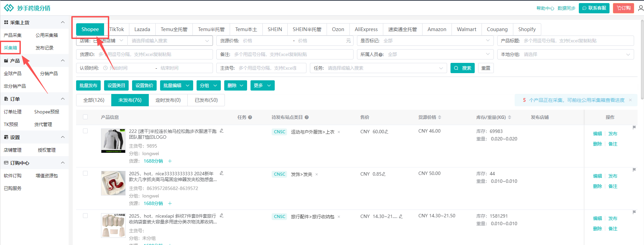The image size is (644, 245).
Task: Click the user account icon at top right
Action: [x=641, y=8]
